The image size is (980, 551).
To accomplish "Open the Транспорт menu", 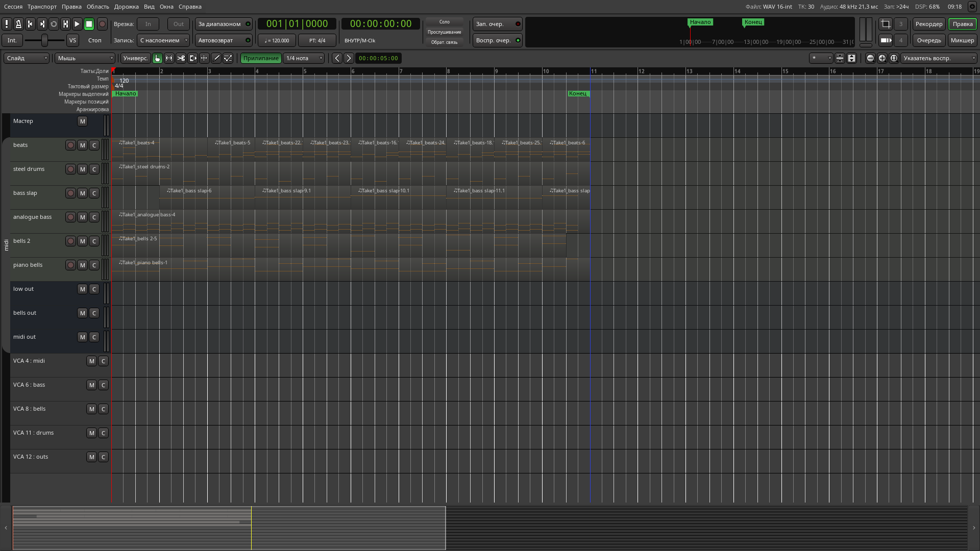I will click(42, 7).
